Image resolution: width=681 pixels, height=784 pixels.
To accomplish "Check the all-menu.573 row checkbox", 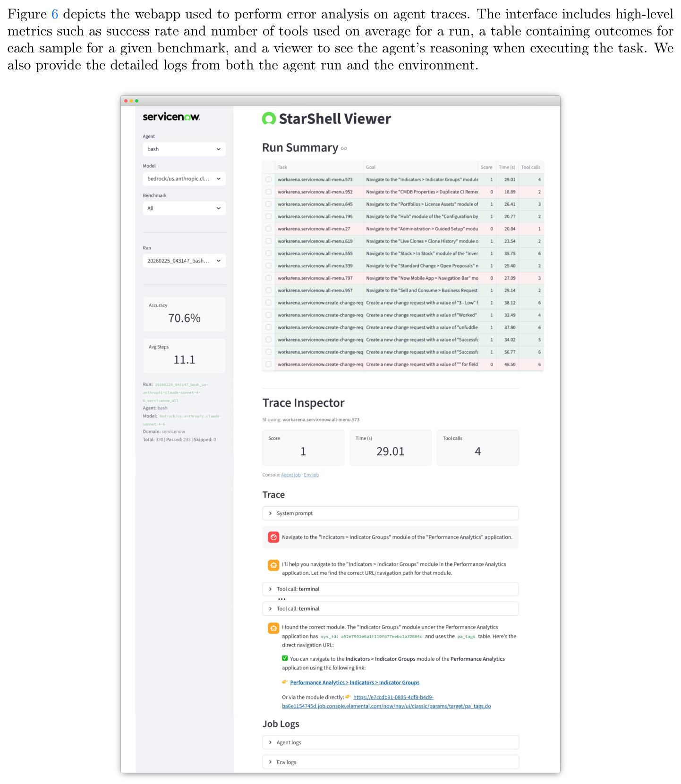I will [268, 179].
